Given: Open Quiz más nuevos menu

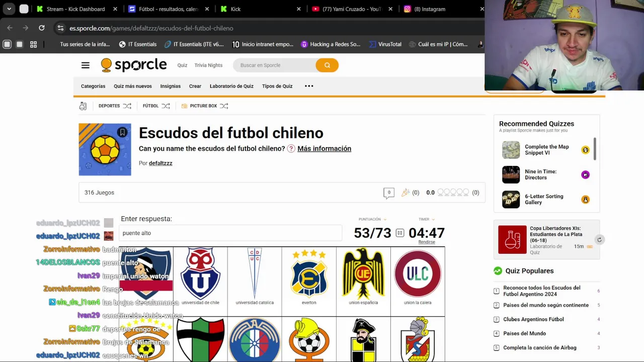Looking at the screenshot, I should 133,86.
